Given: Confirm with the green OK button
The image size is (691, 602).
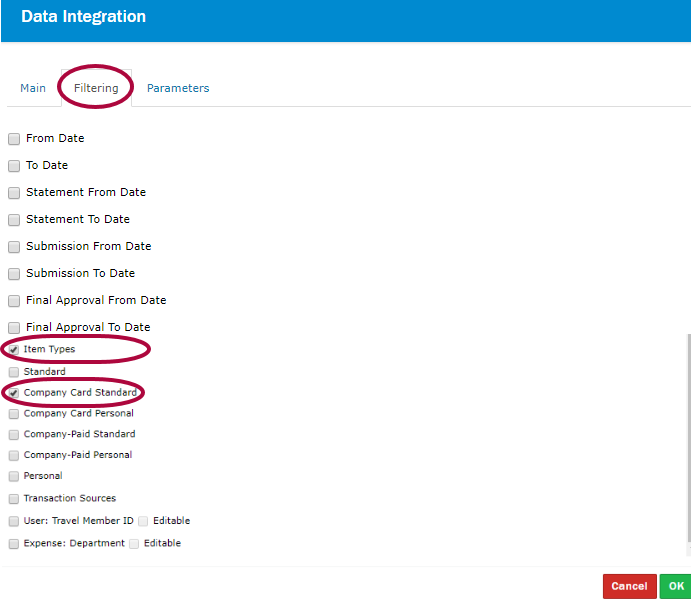Looking at the screenshot, I should [676, 587].
